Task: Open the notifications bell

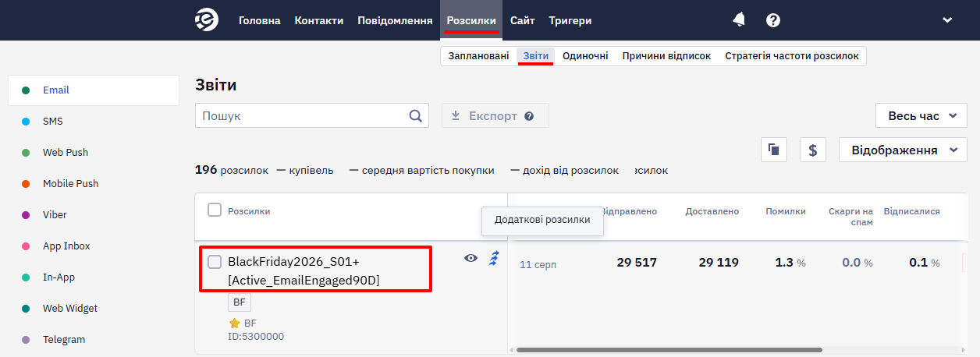Action: [739, 20]
